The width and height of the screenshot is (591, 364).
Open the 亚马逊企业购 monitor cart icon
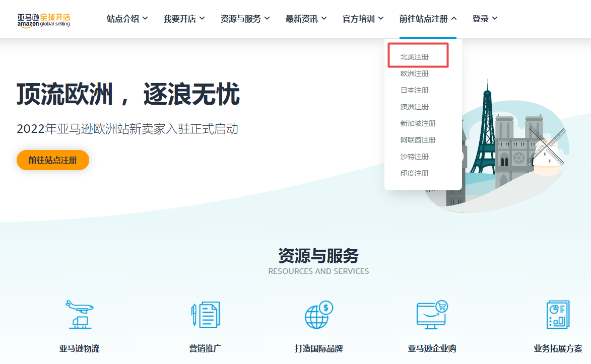432,315
